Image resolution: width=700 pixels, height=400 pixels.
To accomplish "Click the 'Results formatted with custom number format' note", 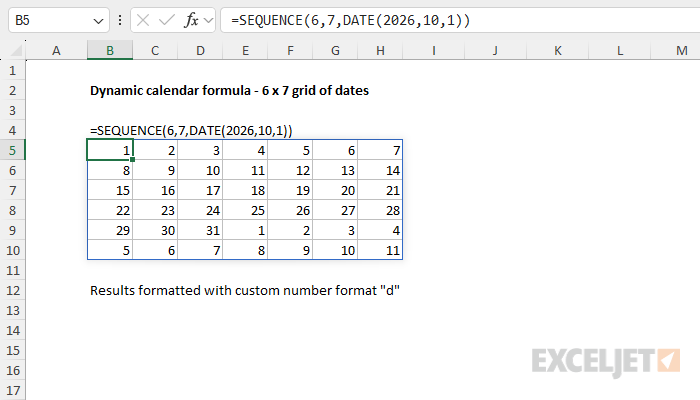I will [x=245, y=291].
